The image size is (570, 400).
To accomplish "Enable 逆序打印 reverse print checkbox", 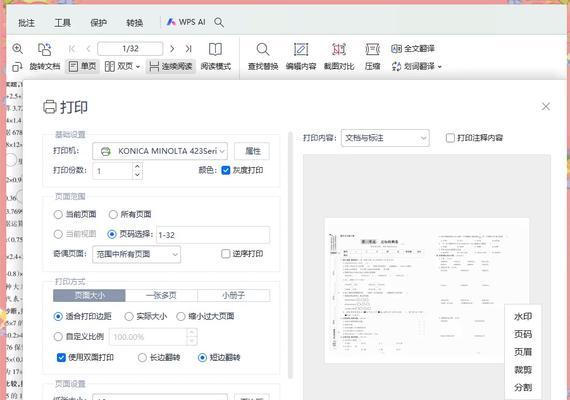I will pyautogui.click(x=225, y=253).
